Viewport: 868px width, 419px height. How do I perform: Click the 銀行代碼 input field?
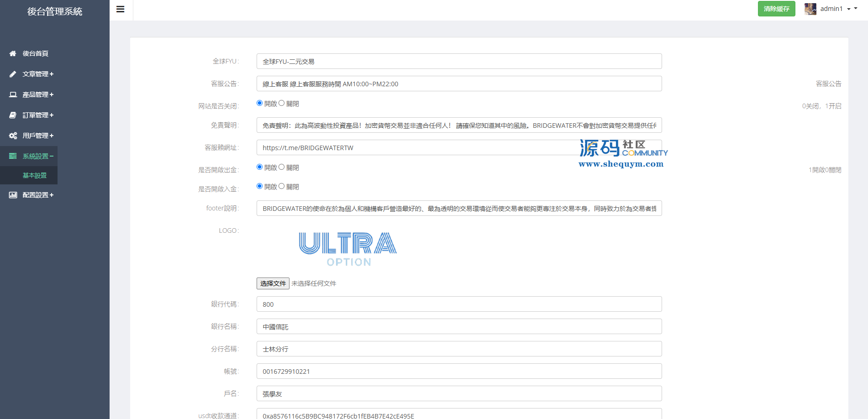459,304
